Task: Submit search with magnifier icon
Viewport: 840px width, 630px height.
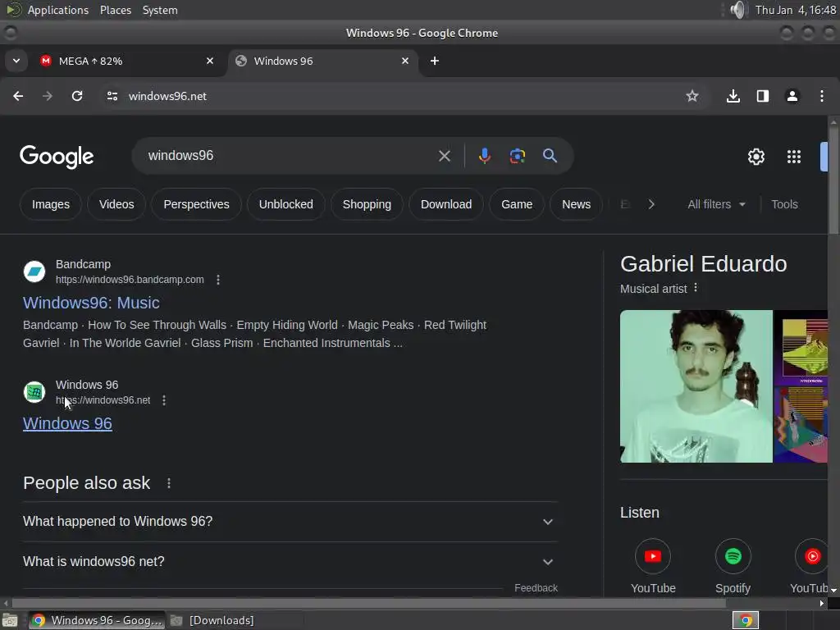Action: point(550,156)
